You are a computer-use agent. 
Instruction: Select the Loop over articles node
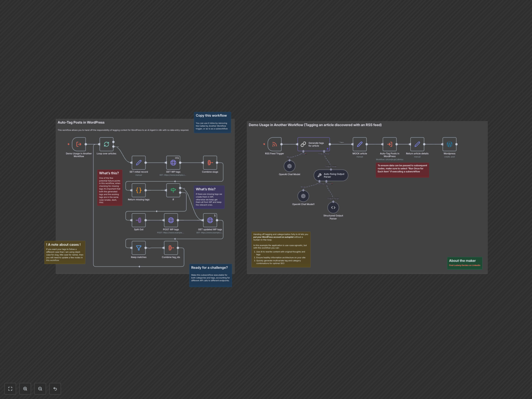click(106, 144)
